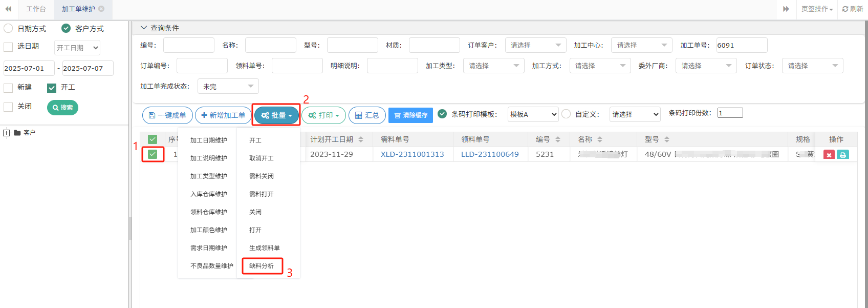Select 缺料分析 from the batch menu

pos(262,265)
